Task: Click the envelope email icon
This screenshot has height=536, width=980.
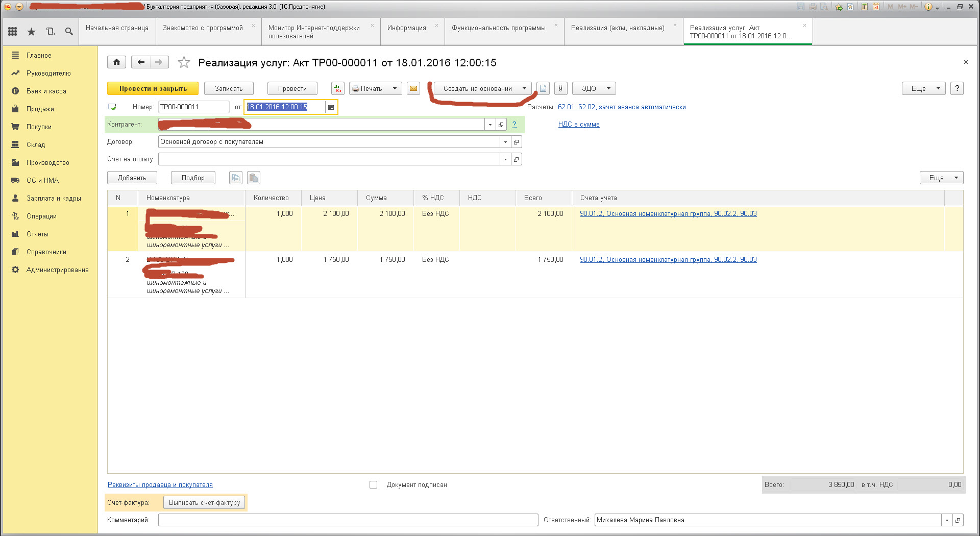Action: (413, 88)
